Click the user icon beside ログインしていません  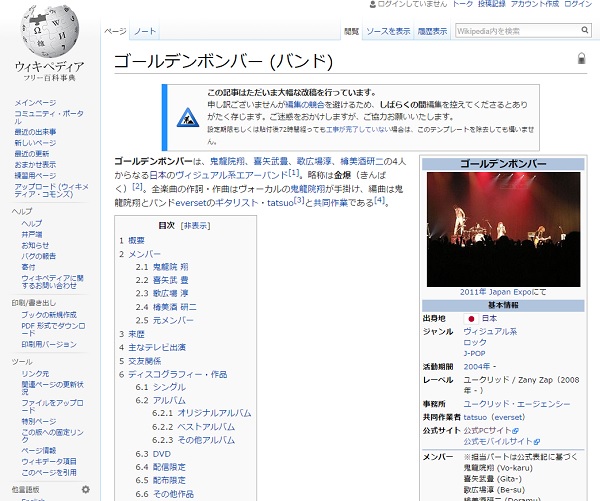click(373, 4)
